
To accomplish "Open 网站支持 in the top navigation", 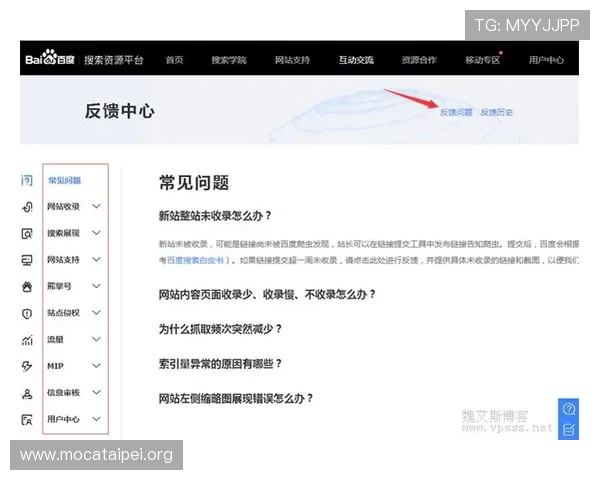I will pyautogui.click(x=292, y=60).
